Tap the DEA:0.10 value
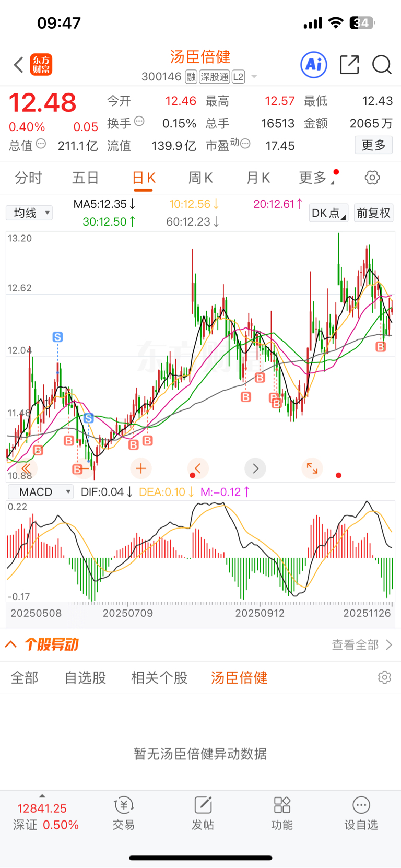The image size is (401, 868). tap(166, 492)
